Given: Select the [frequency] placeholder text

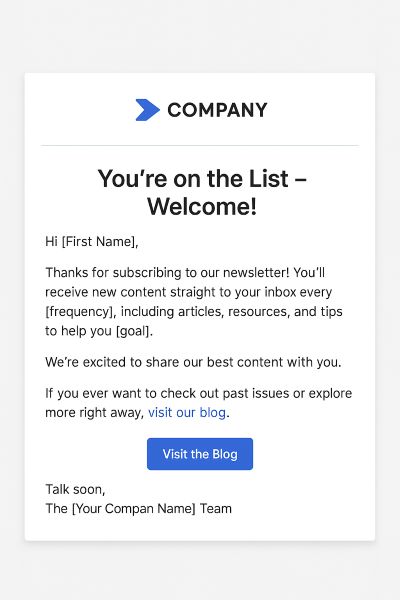Looking at the screenshot, I should coord(80,312).
